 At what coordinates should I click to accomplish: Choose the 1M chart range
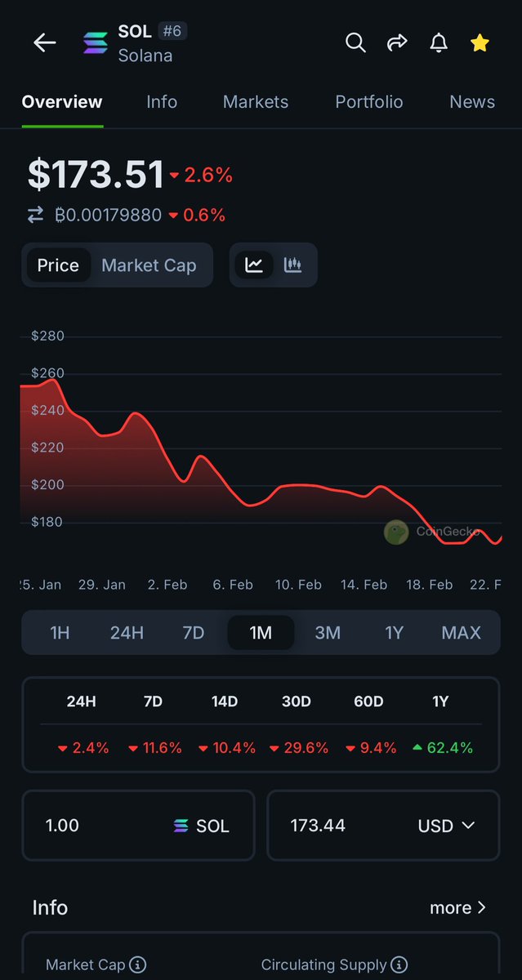261,632
